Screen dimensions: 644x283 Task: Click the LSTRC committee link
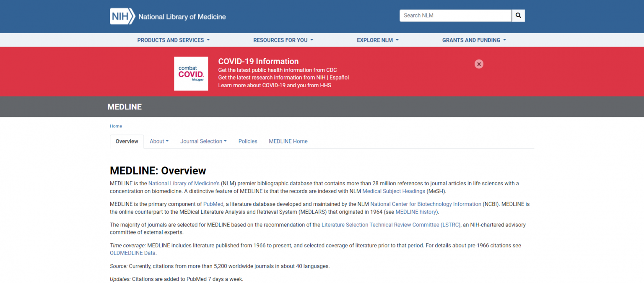pos(391,224)
